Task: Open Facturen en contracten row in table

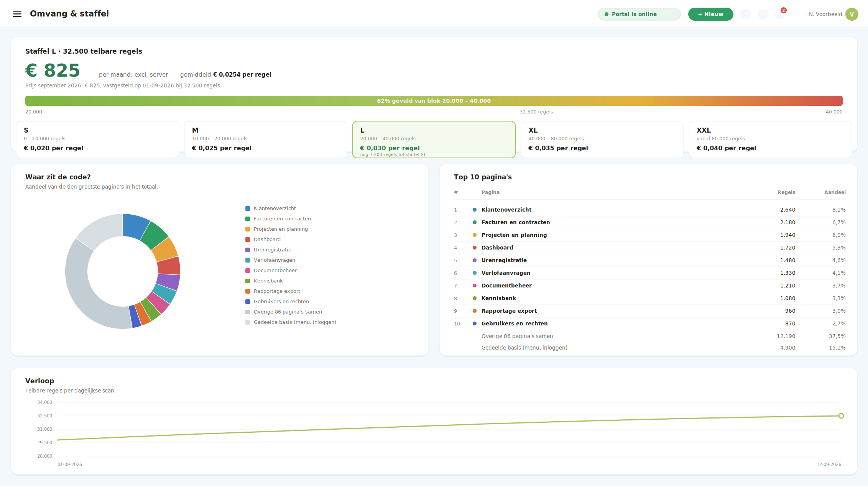Action: [649, 222]
